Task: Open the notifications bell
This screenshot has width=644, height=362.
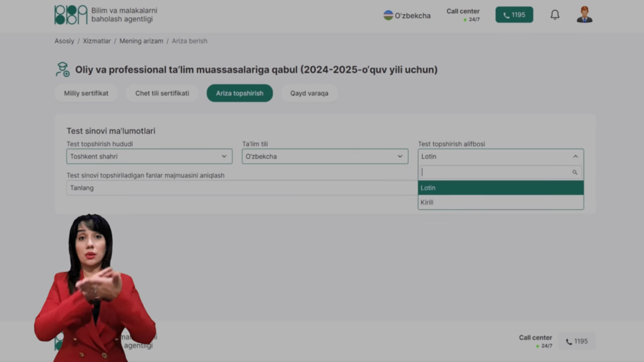Action: point(555,15)
